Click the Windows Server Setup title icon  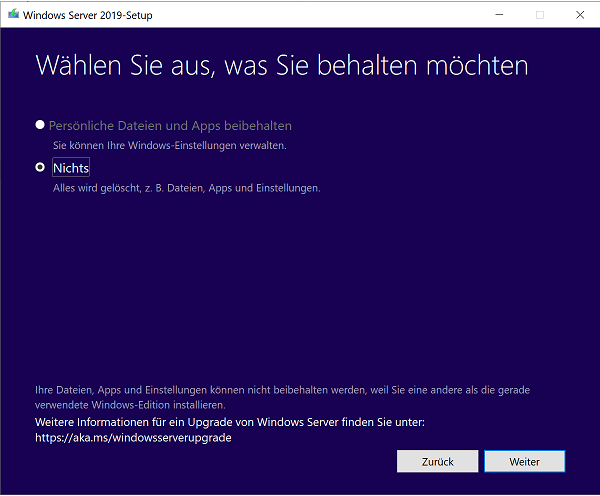13,15
